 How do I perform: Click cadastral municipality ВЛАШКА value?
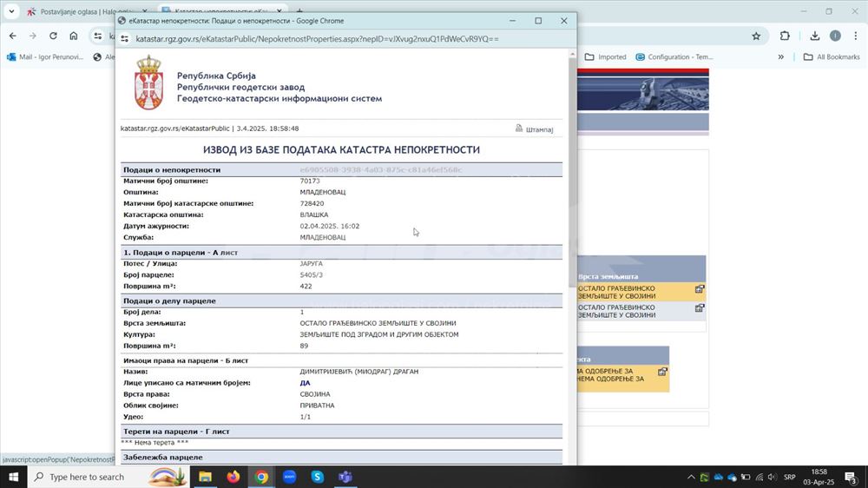314,214
